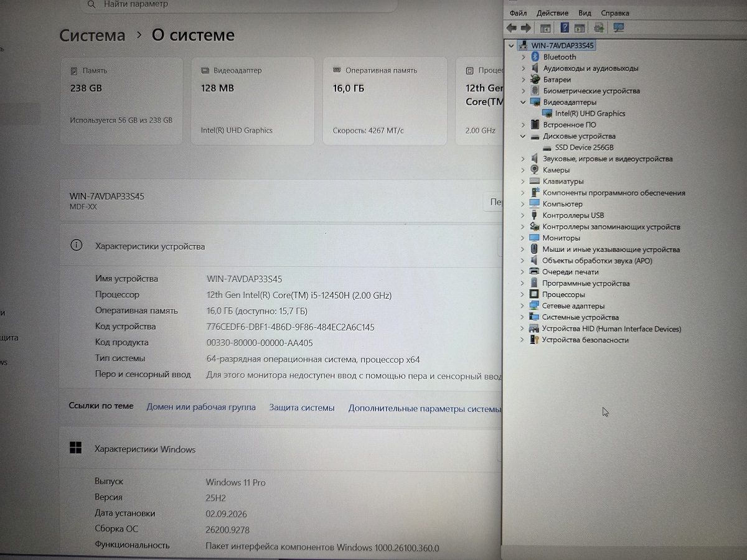Click product code 00330-80000-00000-AA405
This screenshot has width=747, height=560.
point(260,343)
